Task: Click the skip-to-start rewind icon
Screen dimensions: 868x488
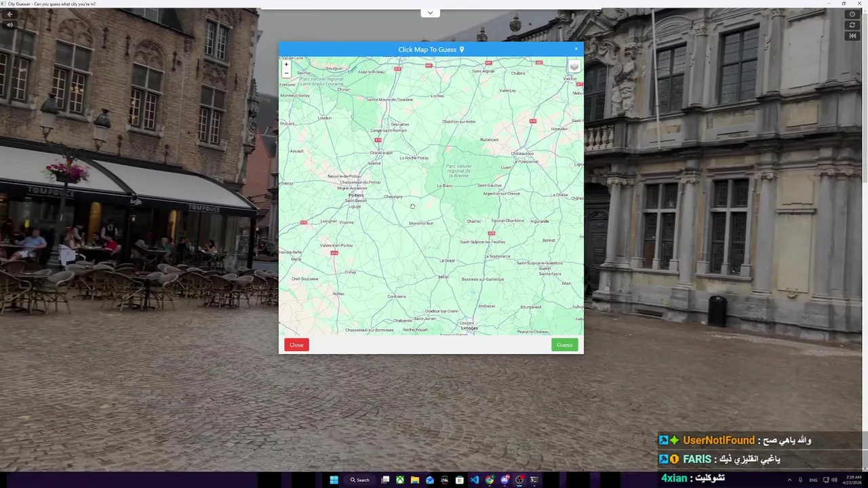Action: [x=852, y=36]
